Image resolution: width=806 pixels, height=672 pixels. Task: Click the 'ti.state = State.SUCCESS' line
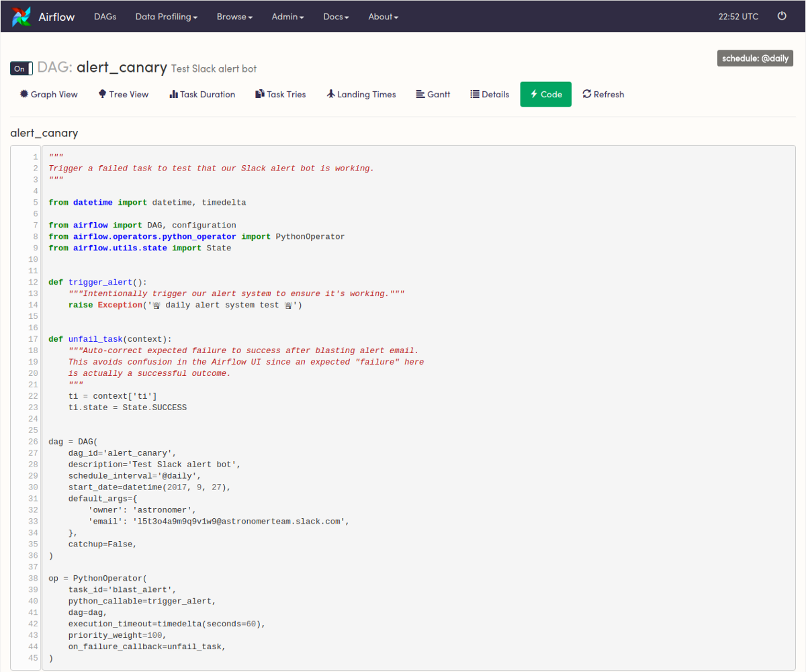pyautogui.click(x=128, y=407)
